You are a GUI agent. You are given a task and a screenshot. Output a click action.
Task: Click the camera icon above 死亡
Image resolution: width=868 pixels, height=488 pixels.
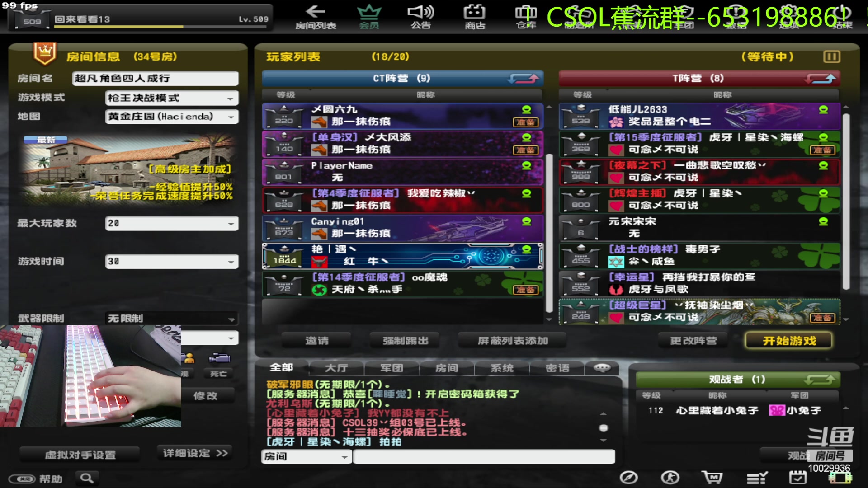tap(220, 358)
